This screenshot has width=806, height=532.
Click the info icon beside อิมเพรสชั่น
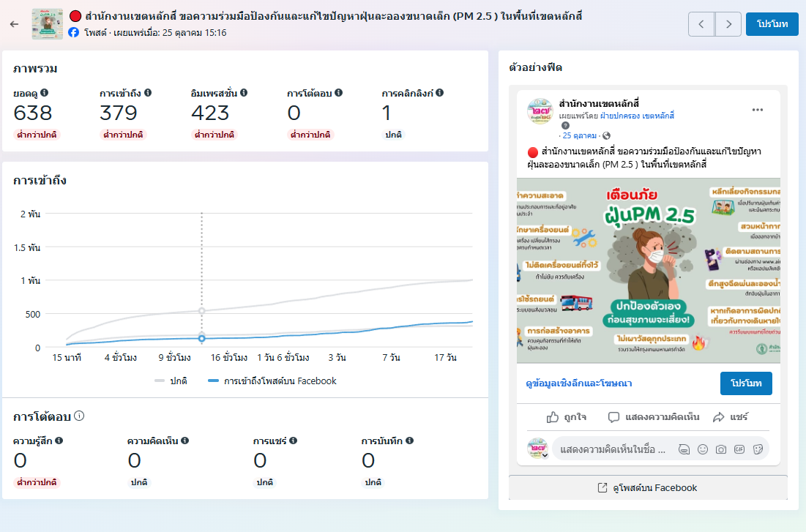[244, 93]
